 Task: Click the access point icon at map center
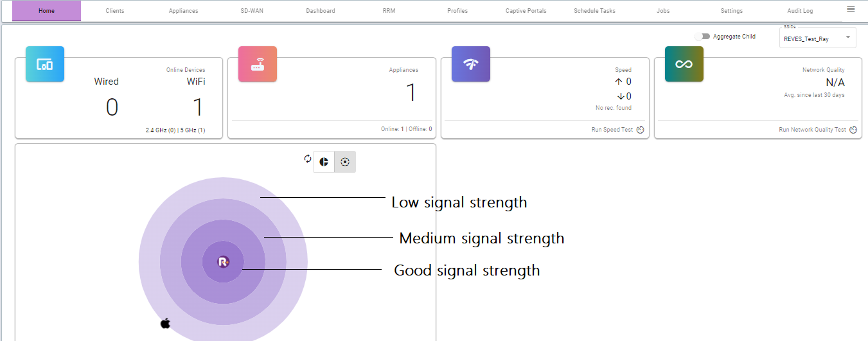[x=223, y=261]
